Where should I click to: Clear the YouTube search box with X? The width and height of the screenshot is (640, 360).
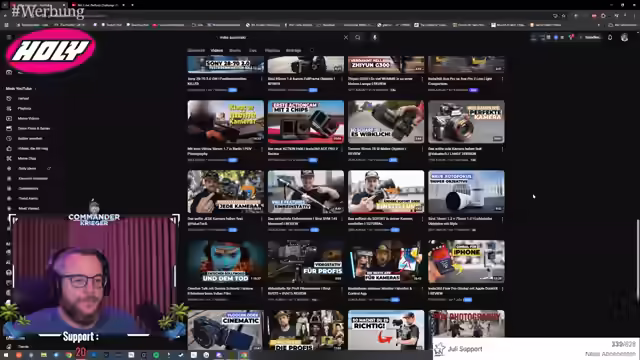[346, 38]
